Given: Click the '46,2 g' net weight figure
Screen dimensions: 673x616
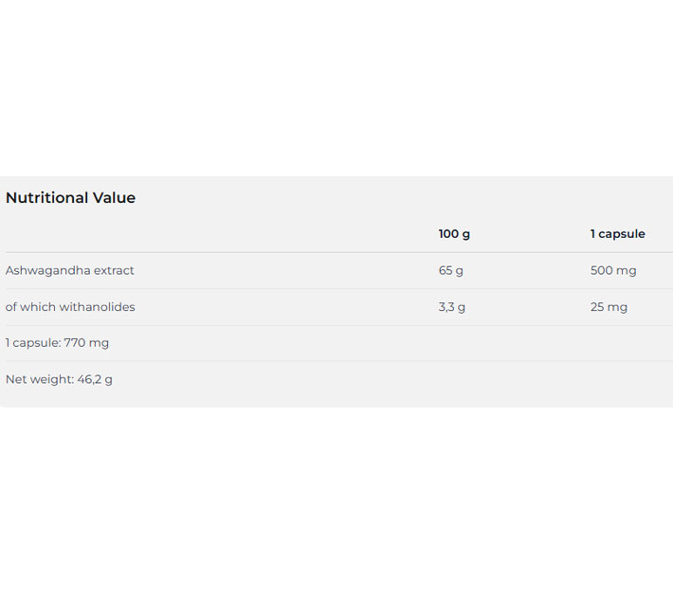Looking at the screenshot, I should pos(95,379).
